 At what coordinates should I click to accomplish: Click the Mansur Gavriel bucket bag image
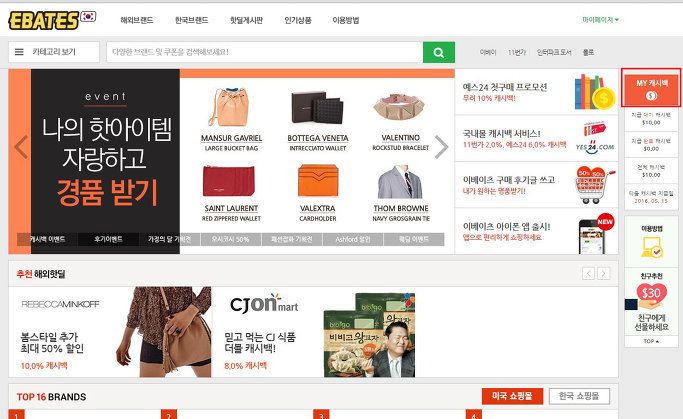(x=229, y=107)
